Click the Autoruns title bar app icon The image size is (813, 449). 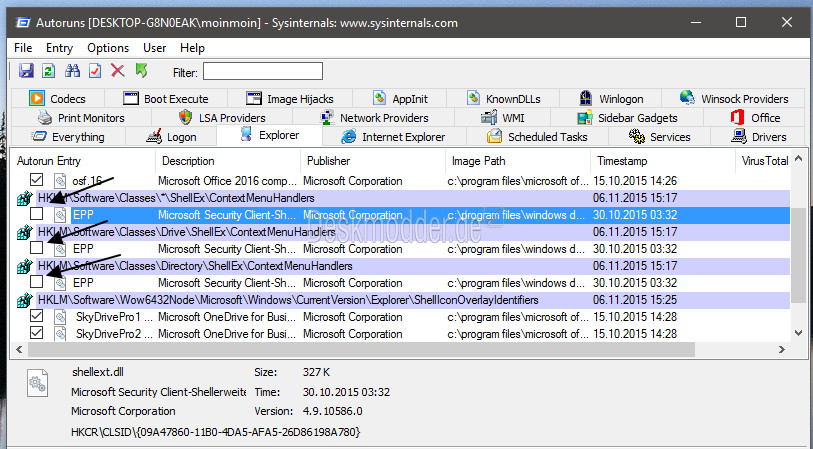click(x=23, y=23)
